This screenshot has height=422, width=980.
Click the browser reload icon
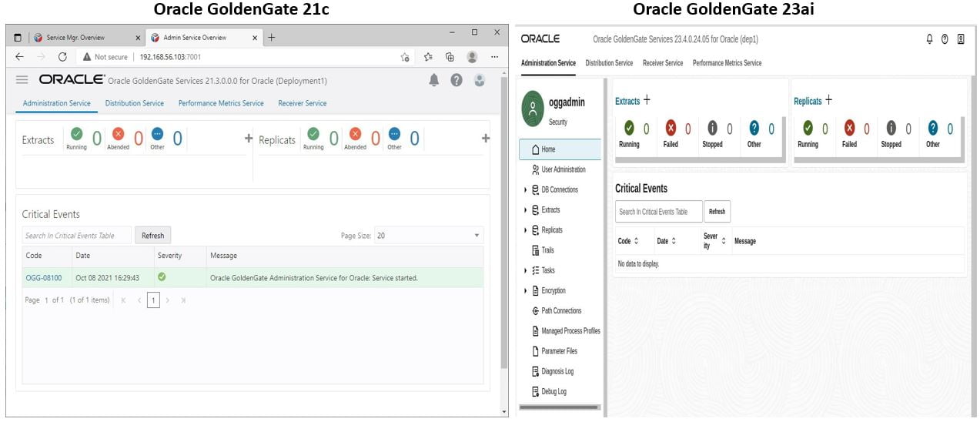pyautogui.click(x=63, y=57)
